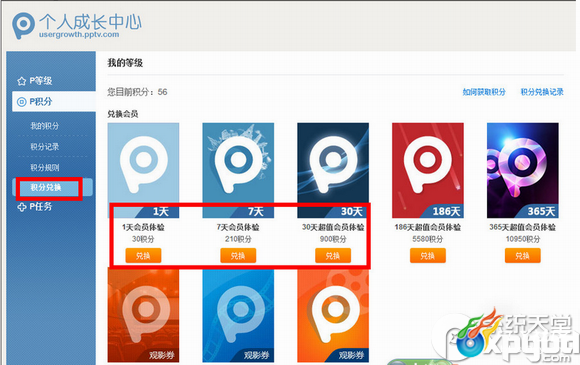580x365 pixels.
Task: Select the 7天 blue membership card
Action: (x=238, y=170)
